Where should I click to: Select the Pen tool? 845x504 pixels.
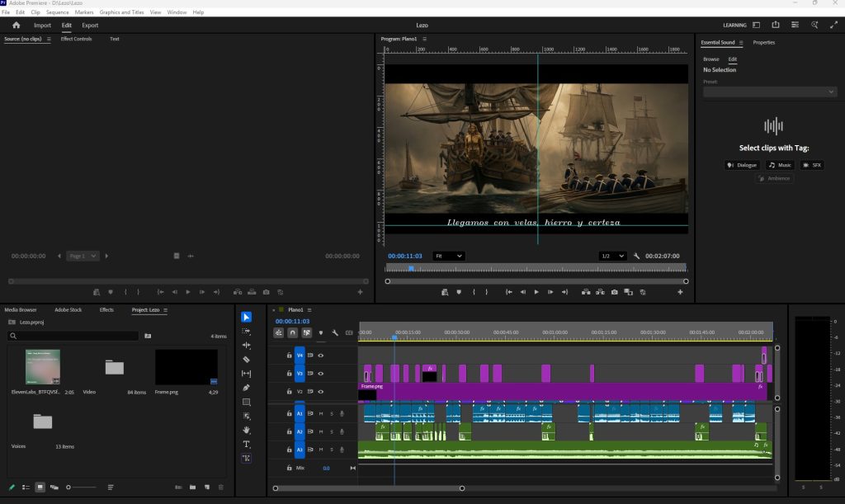point(246,388)
